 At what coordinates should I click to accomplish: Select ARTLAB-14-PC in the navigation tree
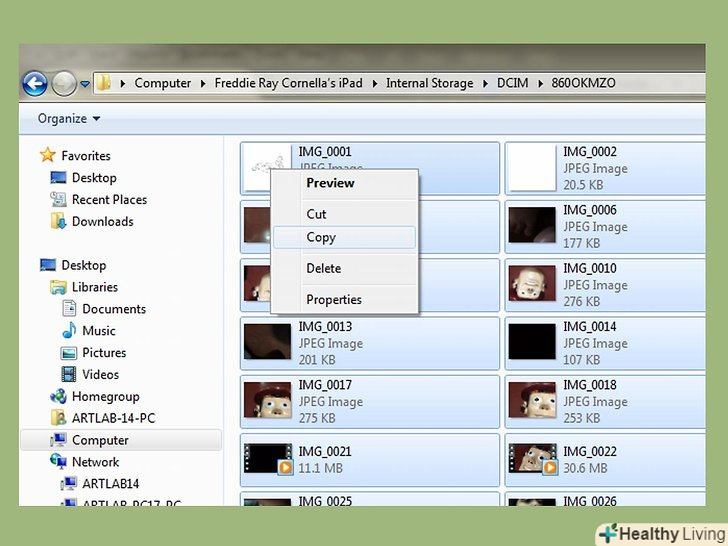pos(113,418)
